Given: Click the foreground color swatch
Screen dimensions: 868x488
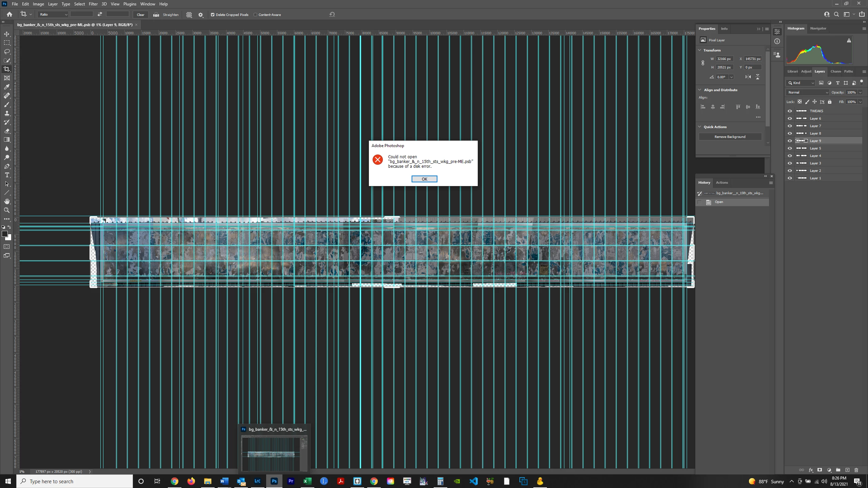Looking at the screenshot, I should (x=5, y=234).
